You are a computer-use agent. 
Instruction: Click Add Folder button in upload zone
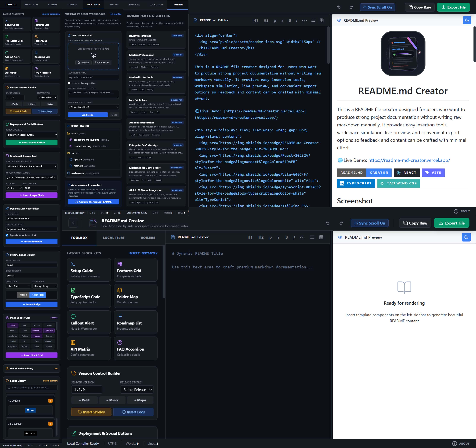[x=102, y=62]
